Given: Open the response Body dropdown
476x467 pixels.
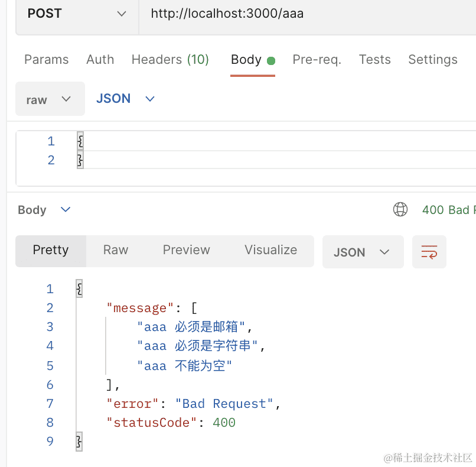Looking at the screenshot, I should [44, 210].
